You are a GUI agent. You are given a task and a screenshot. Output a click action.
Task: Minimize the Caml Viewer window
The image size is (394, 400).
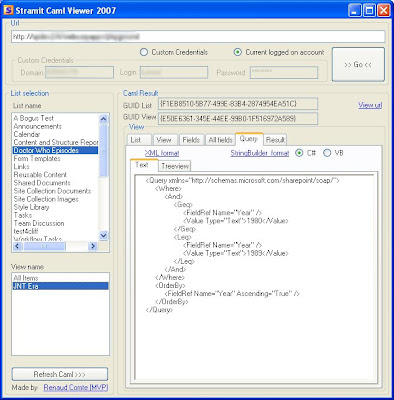355,10
